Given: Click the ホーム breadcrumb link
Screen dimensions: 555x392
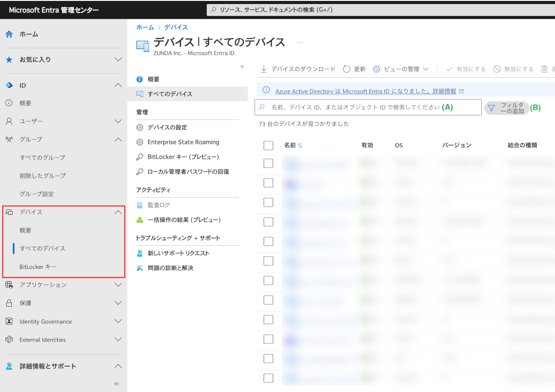Looking at the screenshot, I should (x=145, y=27).
